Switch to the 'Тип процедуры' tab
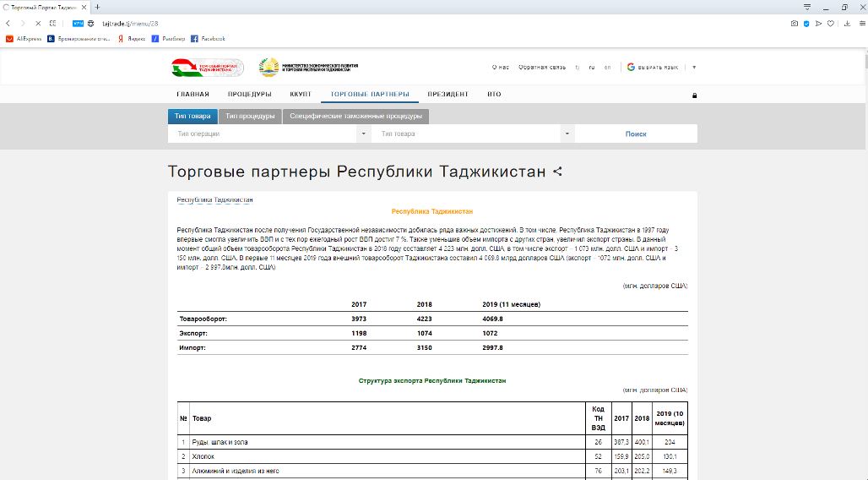The width and height of the screenshot is (868, 480). 250,116
